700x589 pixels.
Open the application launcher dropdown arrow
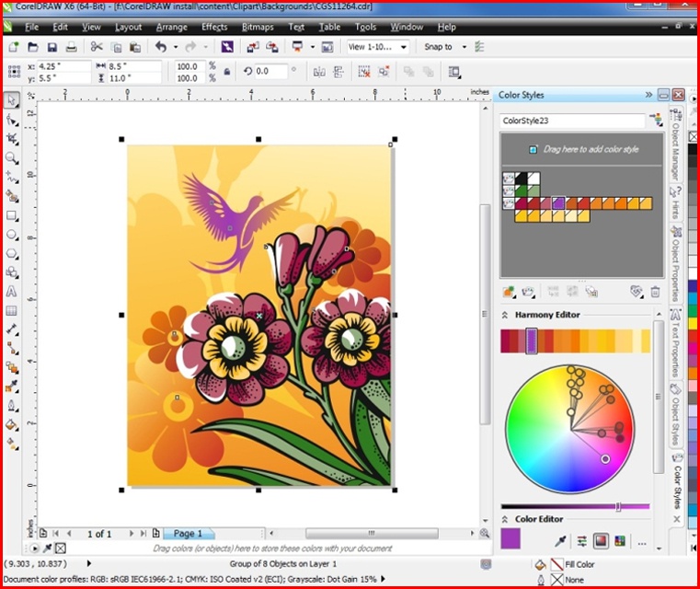[312, 46]
